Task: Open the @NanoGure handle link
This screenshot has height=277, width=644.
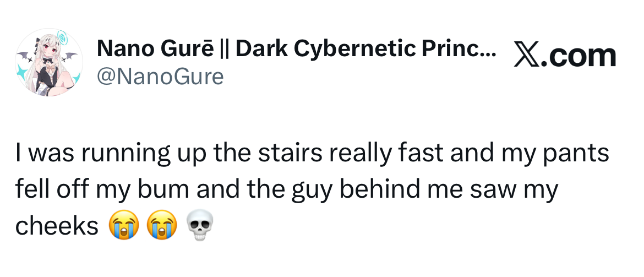Action: click(x=160, y=77)
